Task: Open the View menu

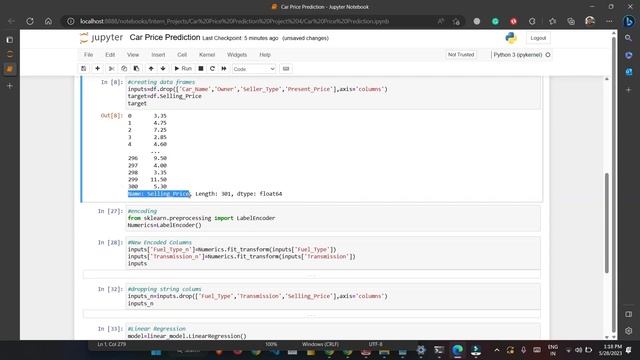Action: point(133,55)
